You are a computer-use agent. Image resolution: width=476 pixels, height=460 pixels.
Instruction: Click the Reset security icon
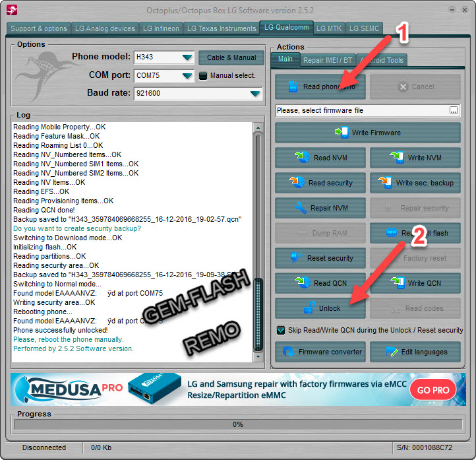click(x=295, y=257)
